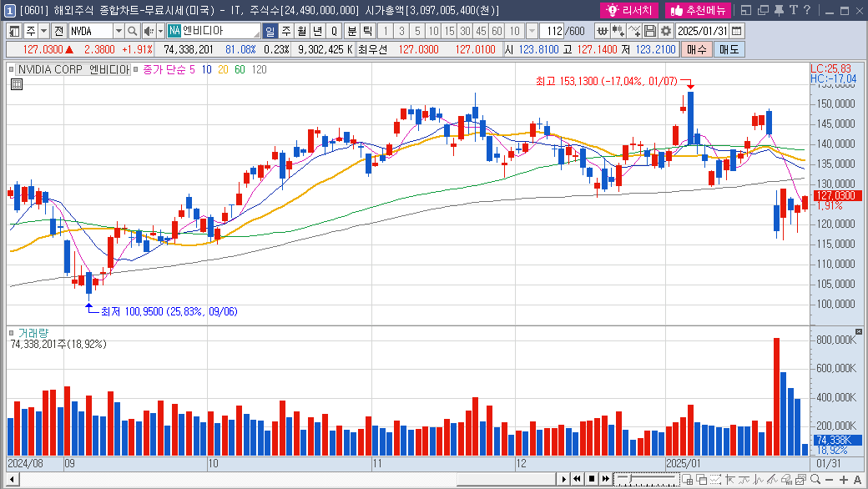Toggle the won currency conversion icon

pyautogui.click(x=603, y=31)
